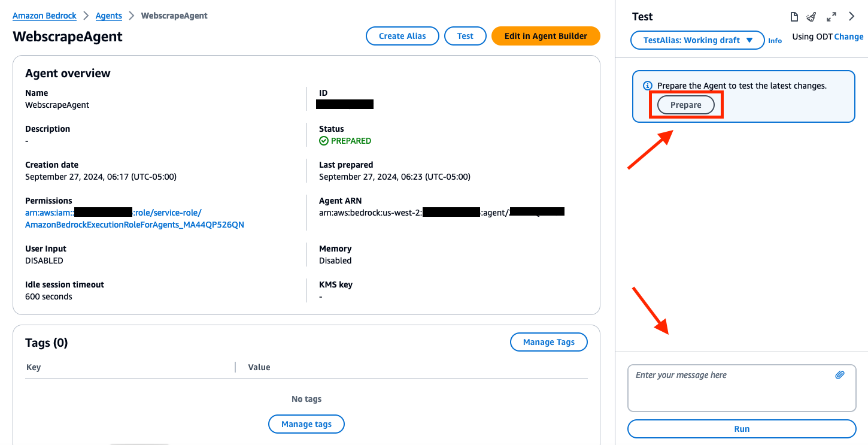Click the 600 seconds idle timeout value
The width and height of the screenshot is (868, 445).
[48, 296]
